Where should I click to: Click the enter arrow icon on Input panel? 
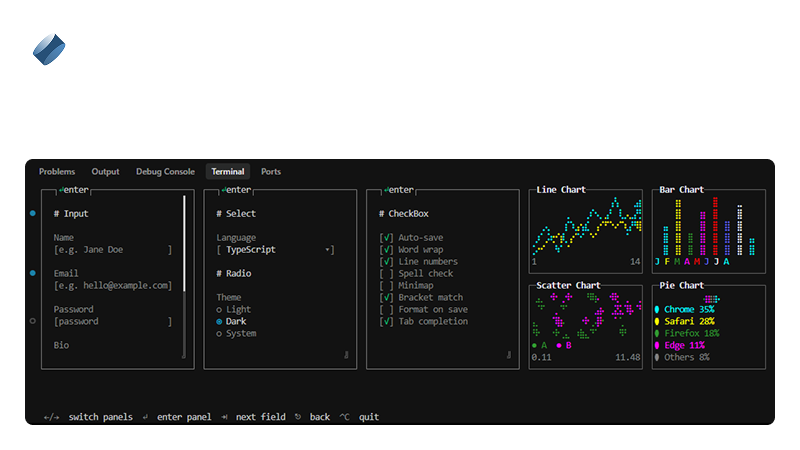tap(62, 189)
